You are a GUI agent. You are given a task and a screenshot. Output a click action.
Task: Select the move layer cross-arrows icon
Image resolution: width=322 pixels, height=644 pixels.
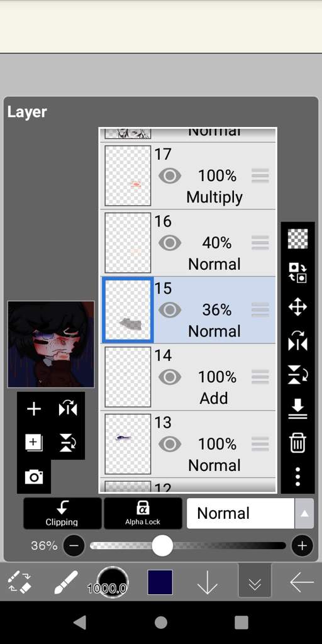tap(297, 307)
